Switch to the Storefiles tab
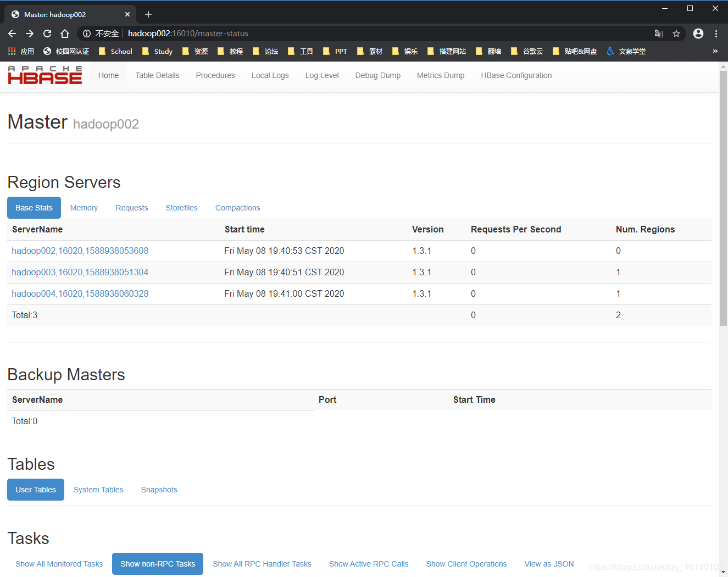 (182, 208)
